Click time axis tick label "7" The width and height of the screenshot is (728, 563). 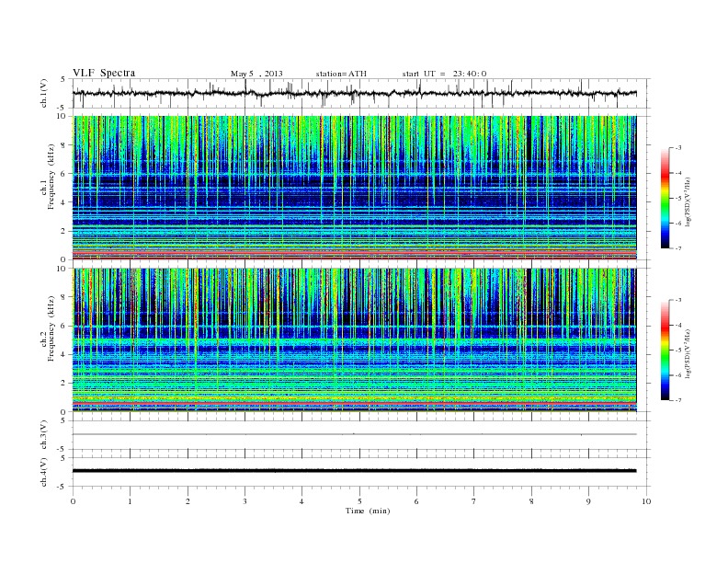click(x=474, y=501)
